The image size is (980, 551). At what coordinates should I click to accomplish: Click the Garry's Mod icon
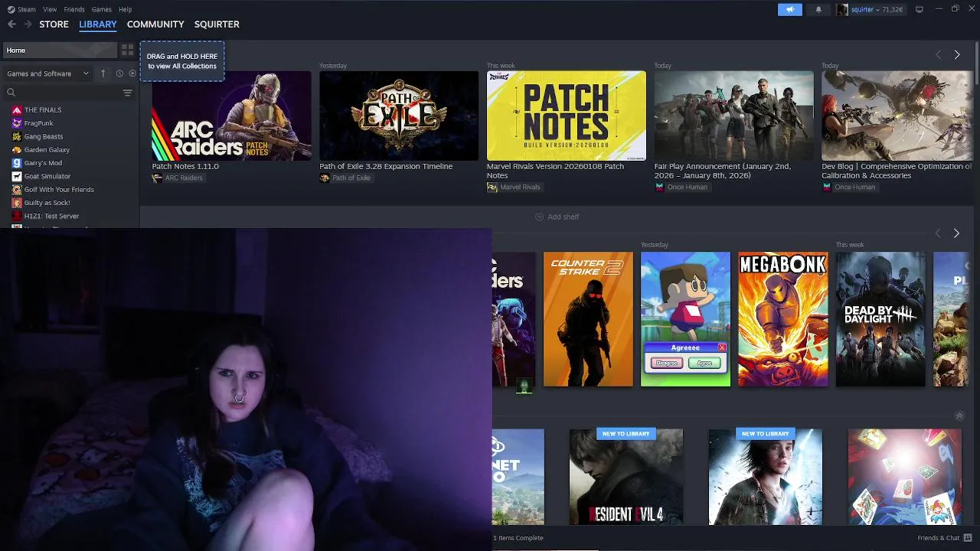[x=17, y=163]
